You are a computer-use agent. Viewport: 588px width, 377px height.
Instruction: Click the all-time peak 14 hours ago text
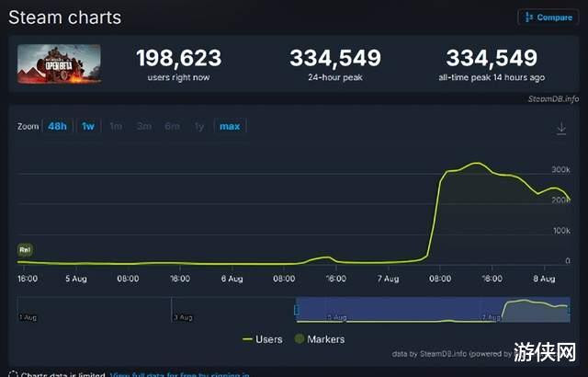[x=492, y=77]
